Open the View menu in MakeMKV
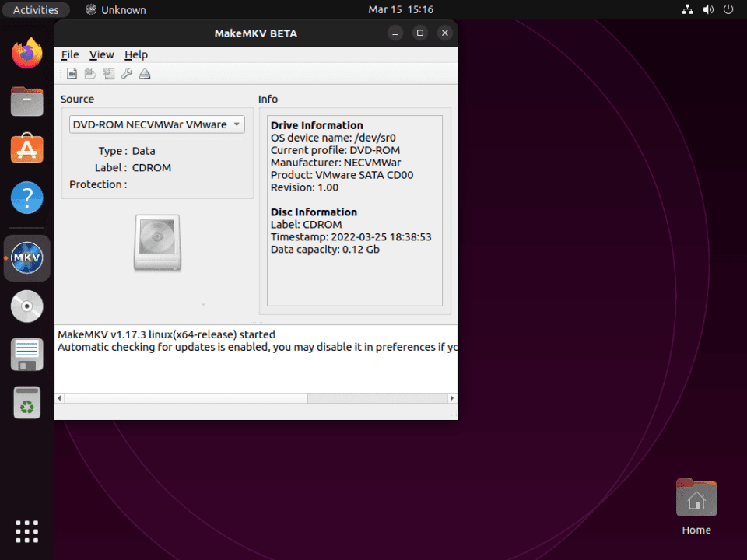This screenshot has height=560, width=747. point(101,54)
